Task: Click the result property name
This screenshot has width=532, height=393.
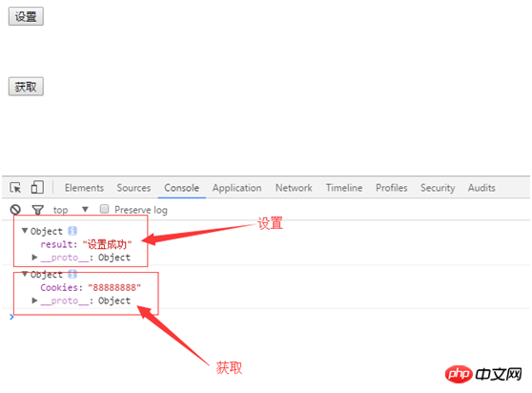Action: [x=56, y=244]
